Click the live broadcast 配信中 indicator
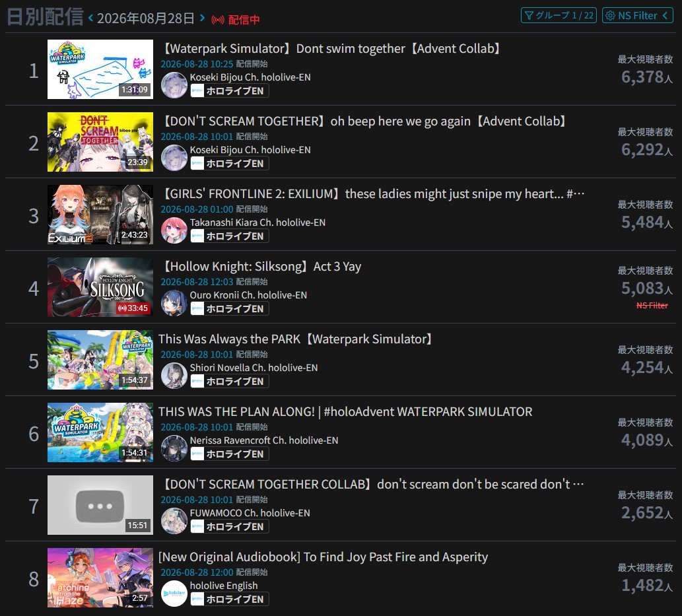The width and height of the screenshot is (682, 616). click(x=235, y=20)
